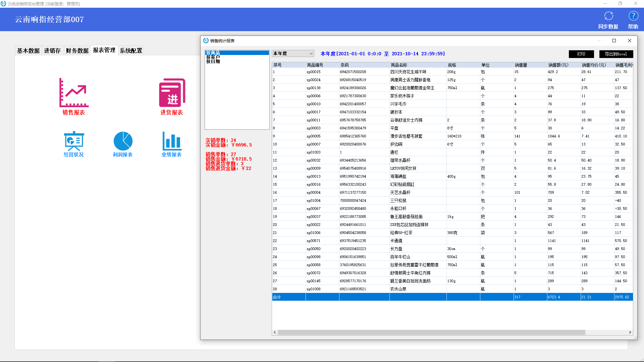This screenshot has width=644, height=362.
Task: Select 按日期 in the grouping list
Action: click(x=213, y=61)
